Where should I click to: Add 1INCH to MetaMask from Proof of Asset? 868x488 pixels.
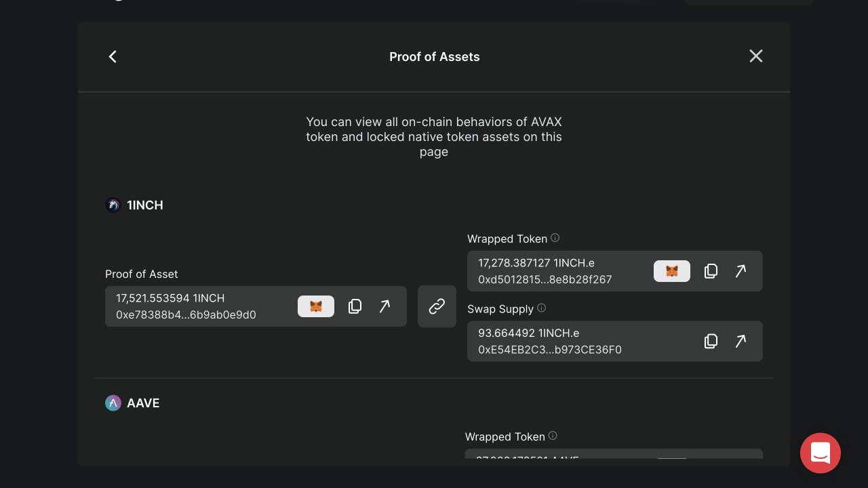click(x=316, y=306)
